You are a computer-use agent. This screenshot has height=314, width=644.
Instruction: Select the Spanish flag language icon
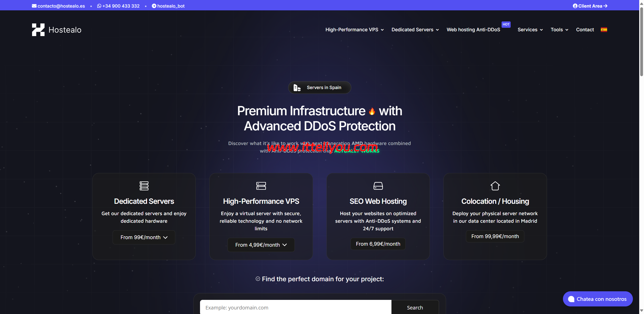[x=604, y=30]
